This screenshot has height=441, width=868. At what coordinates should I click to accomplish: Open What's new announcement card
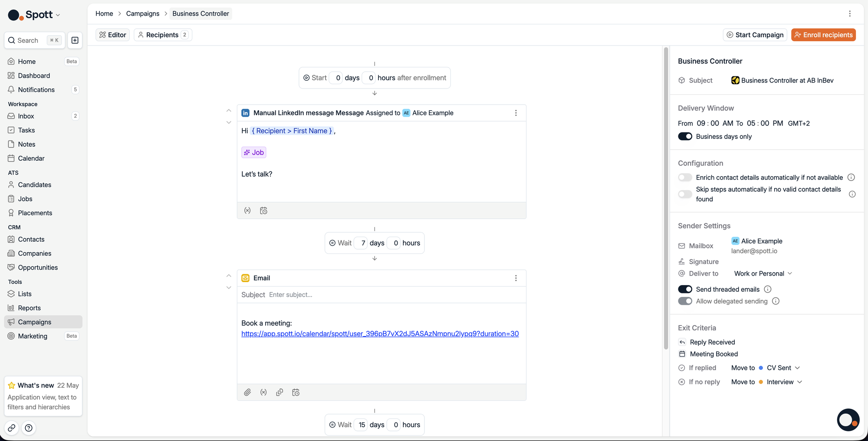pyautogui.click(x=43, y=396)
